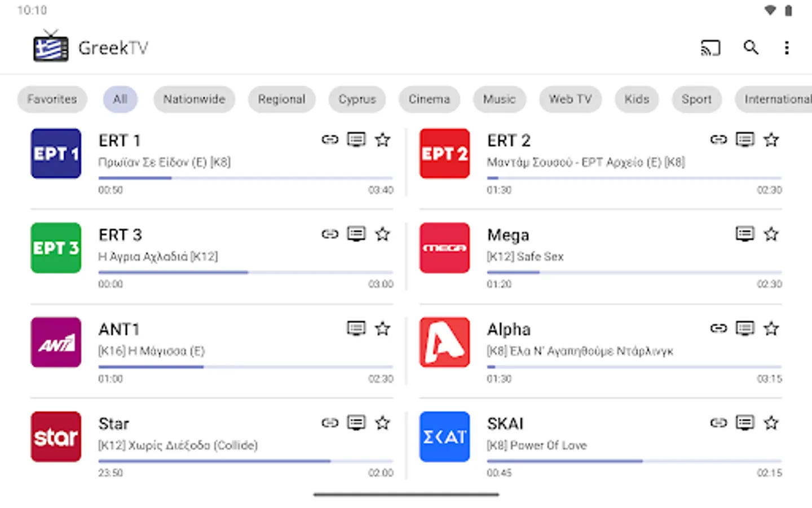
Task: Click the link icon for Star channel
Action: (x=330, y=422)
